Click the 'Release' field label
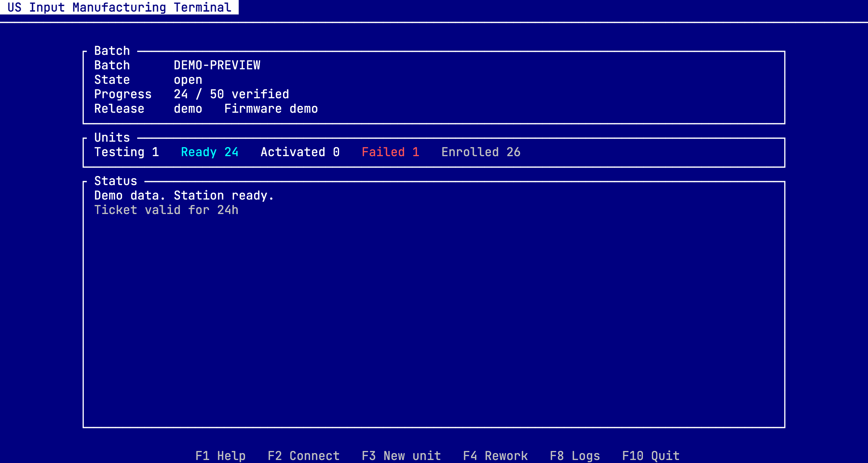 pyautogui.click(x=119, y=109)
